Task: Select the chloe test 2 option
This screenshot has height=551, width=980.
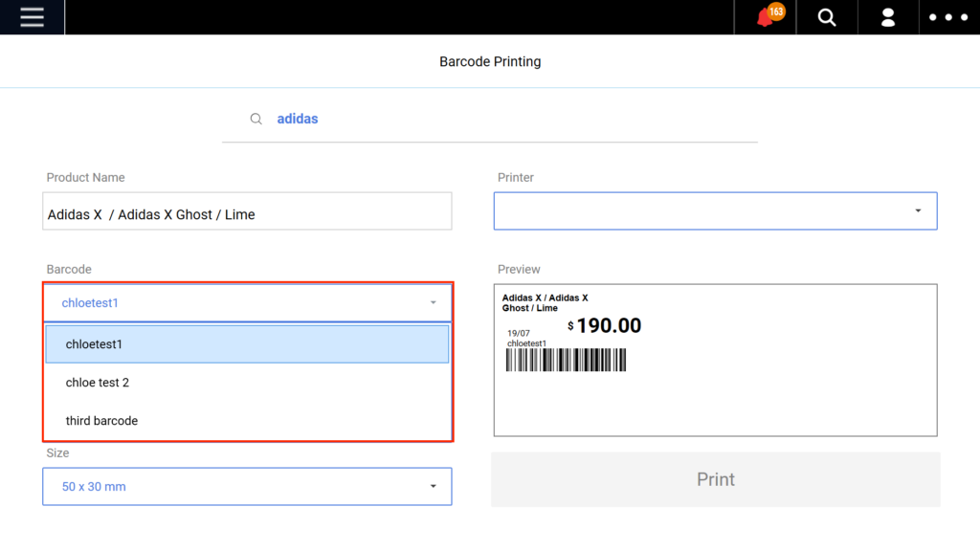Action: click(247, 382)
